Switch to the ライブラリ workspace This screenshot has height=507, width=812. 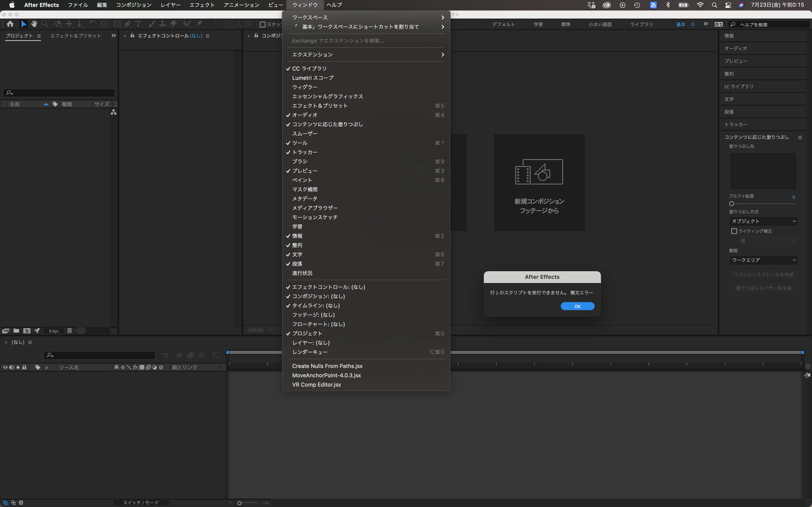[x=641, y=25]
